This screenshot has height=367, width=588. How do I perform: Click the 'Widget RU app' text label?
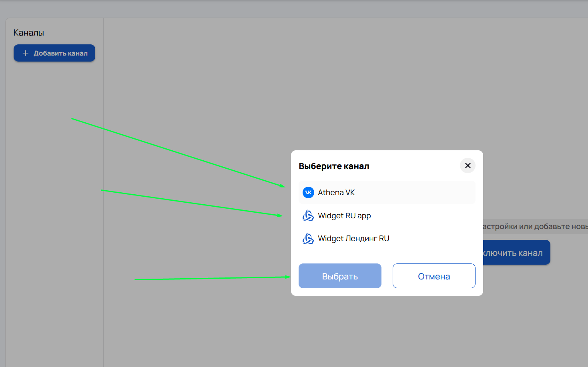344,215
